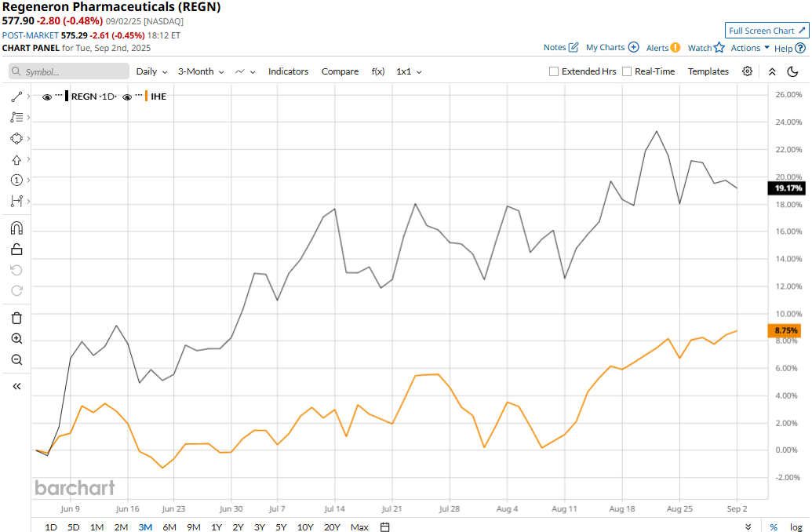This screenshot has height=532, width=812.
Task: Zoom out of the chart
Action: [x=16, y=359]
